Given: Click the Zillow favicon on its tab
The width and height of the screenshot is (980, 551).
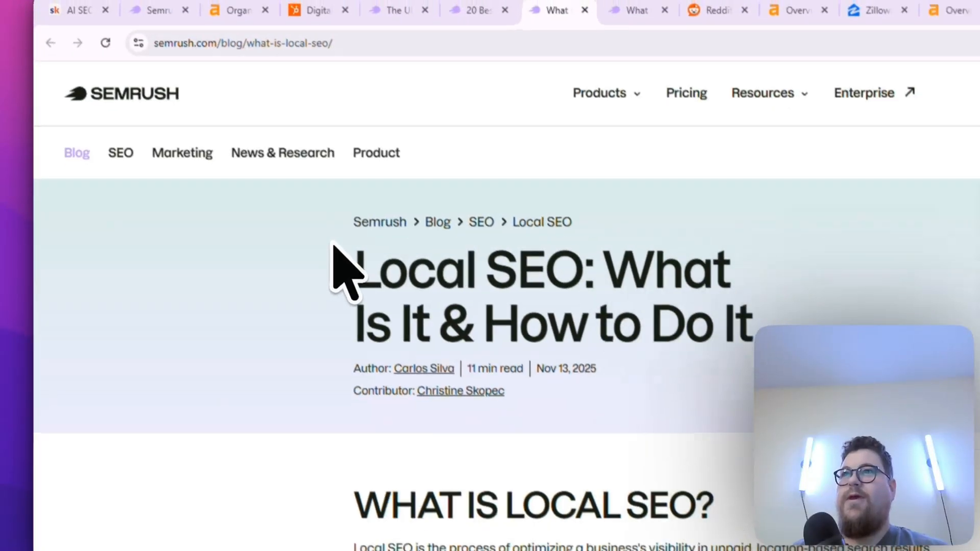Looking at the screenshot, I should 854,10.
